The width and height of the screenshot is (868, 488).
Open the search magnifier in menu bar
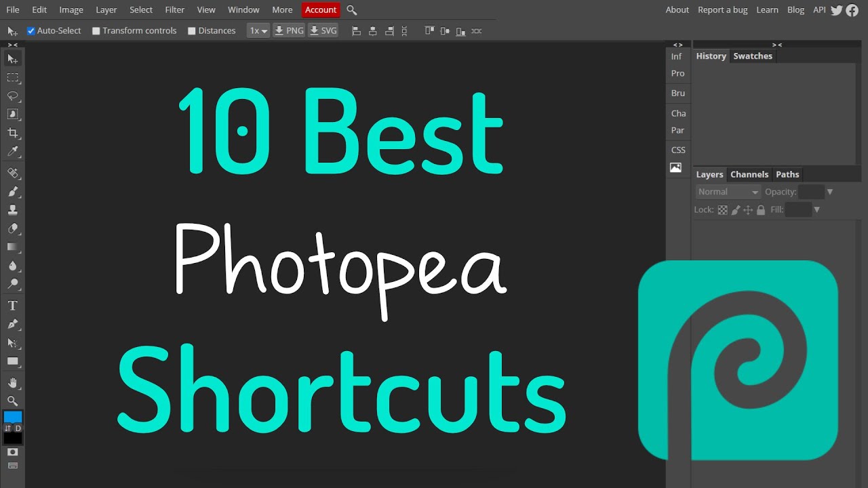351,9
